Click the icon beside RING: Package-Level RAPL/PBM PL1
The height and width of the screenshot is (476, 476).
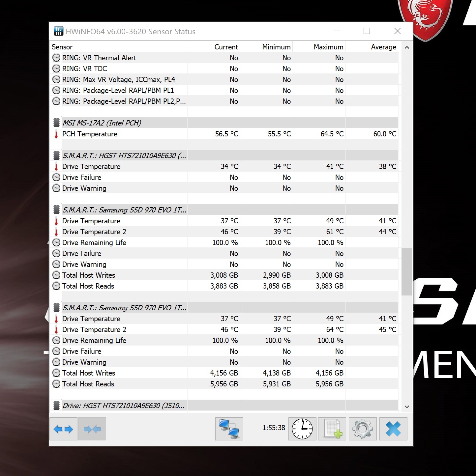click(56, 90)
